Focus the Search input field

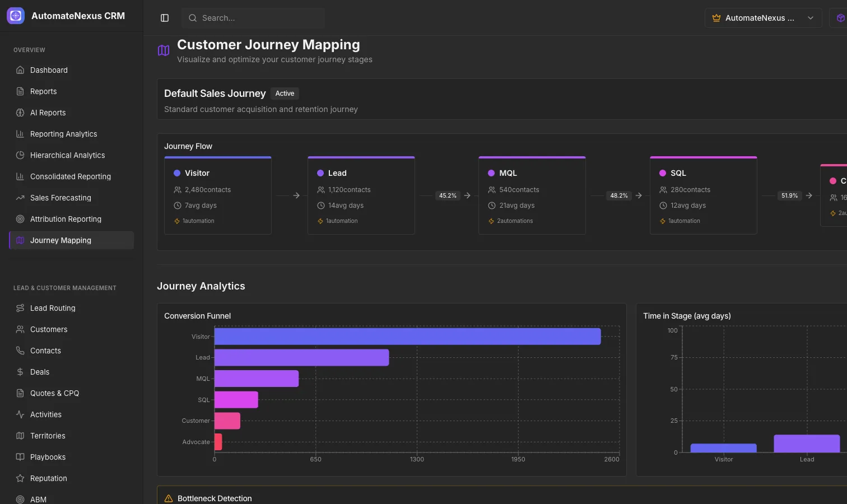point(253,18)
